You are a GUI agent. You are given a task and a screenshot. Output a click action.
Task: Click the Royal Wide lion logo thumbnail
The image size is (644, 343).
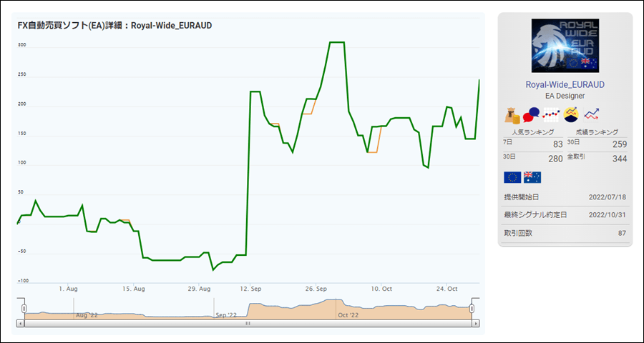click(x=565, y=45)
